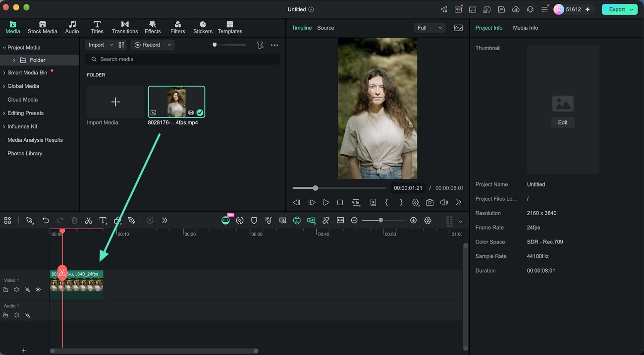The height and width of the screenshot is (355, 644).
Task: Click the Import Media tile
Action: [115, 102]
